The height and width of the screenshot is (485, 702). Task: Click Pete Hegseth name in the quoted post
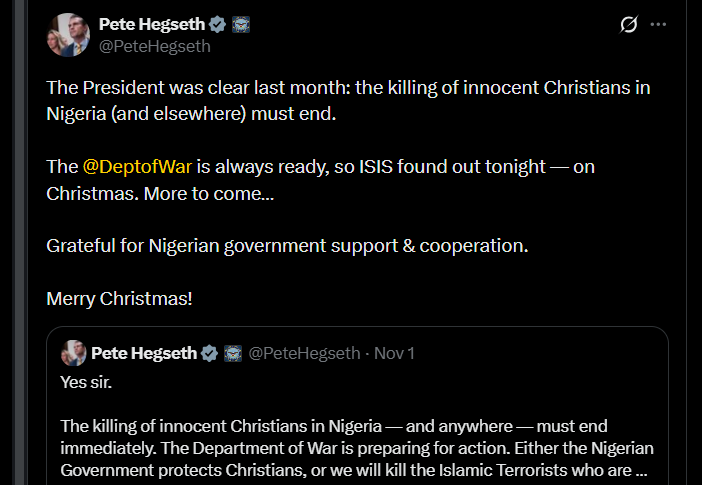[144, 353]
